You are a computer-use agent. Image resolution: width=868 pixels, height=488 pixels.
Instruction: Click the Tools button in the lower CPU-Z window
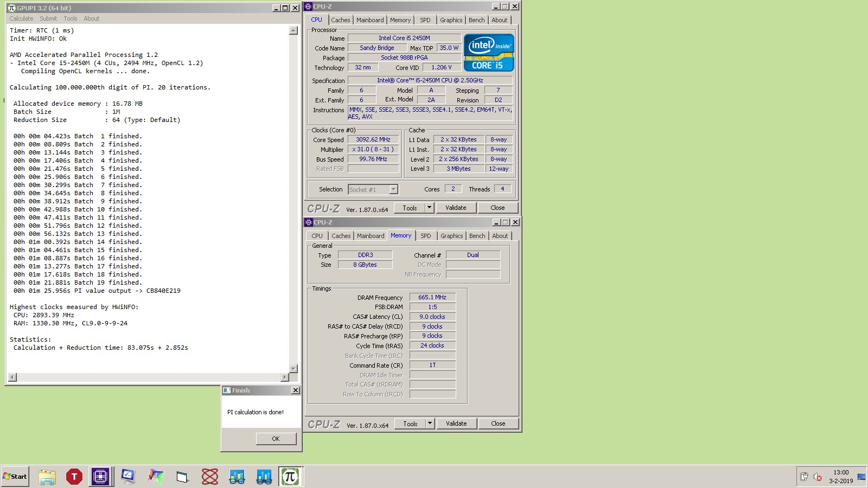point(411,423)
